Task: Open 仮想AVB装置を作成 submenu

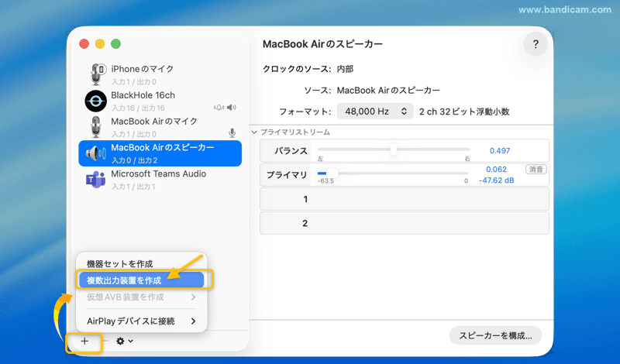Action: 142,297
